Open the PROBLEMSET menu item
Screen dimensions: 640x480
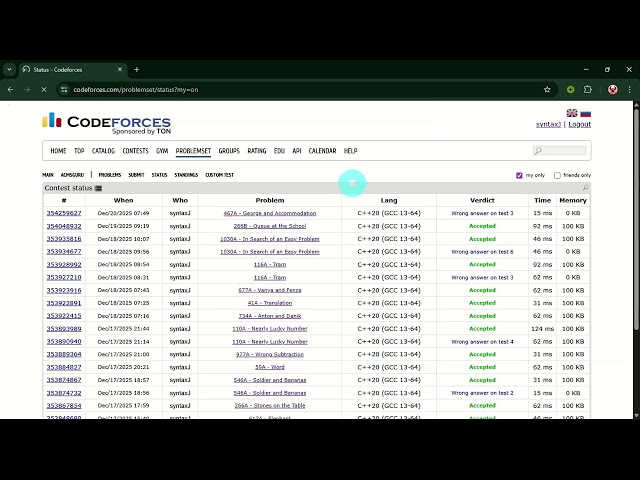193,151
